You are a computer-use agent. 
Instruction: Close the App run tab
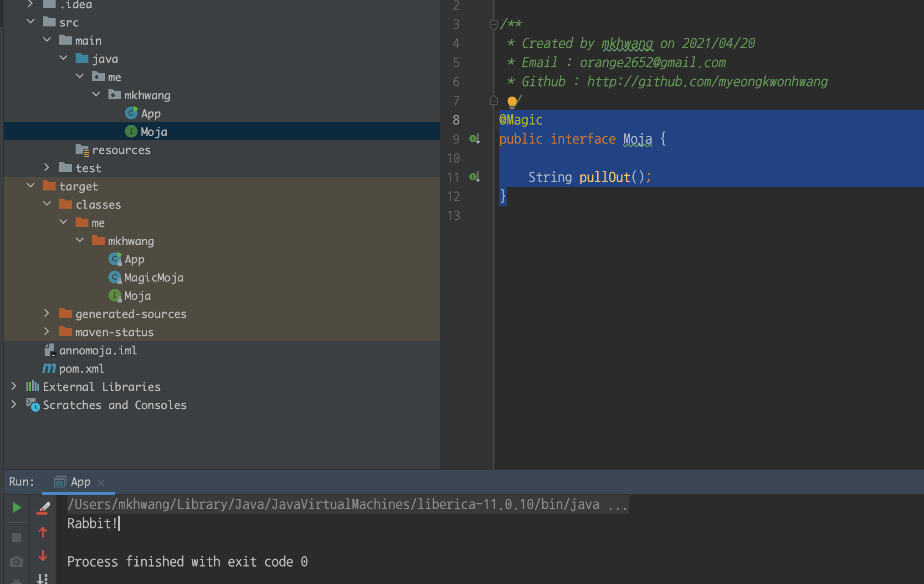pos(101,482)
